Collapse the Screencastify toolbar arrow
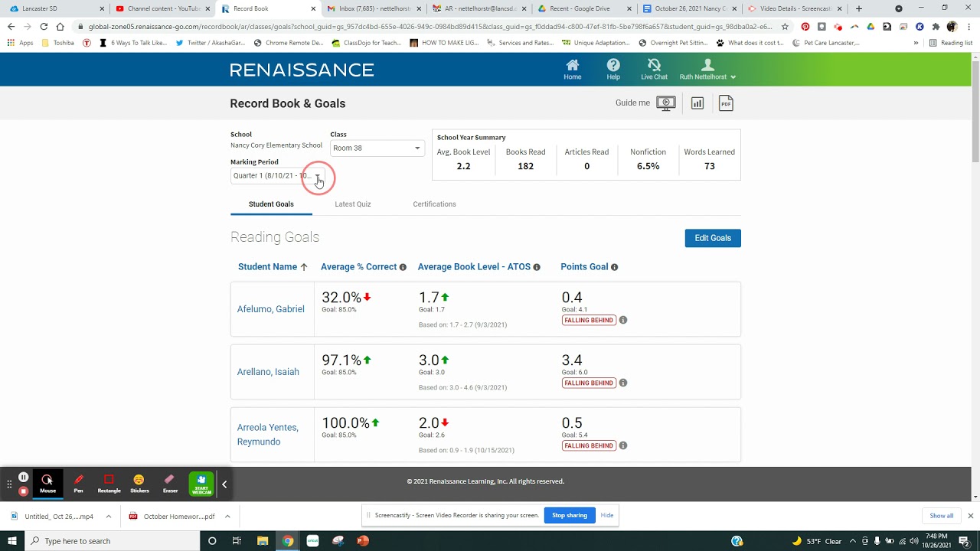Screen dimensions: 980x551 pyautogui.click(x=224, y=484)
